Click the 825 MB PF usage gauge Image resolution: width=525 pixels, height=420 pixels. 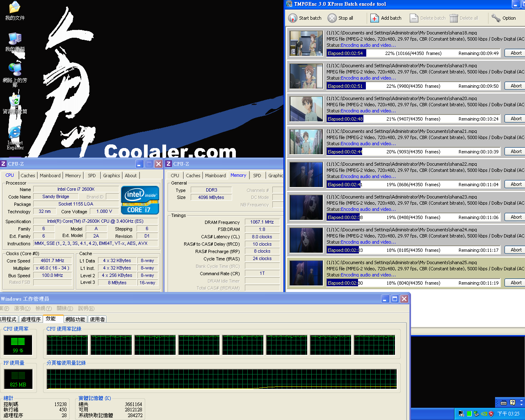click(18, 379)
